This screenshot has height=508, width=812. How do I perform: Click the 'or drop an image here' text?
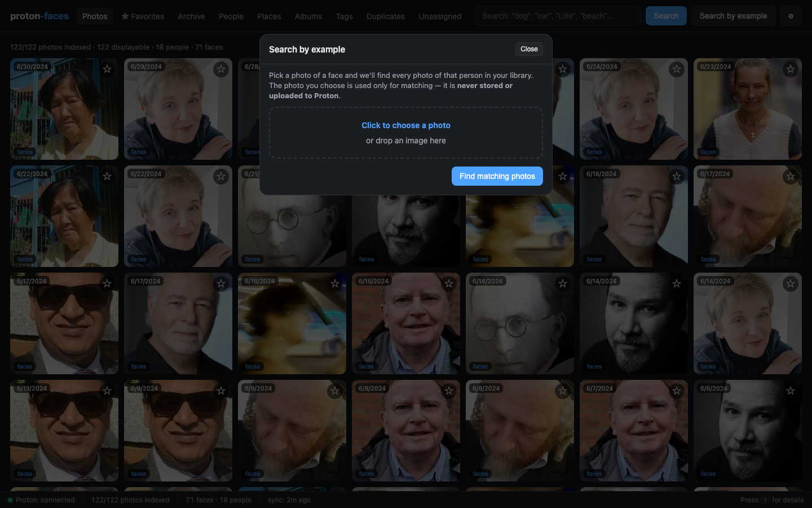click(x=406, y=141)
